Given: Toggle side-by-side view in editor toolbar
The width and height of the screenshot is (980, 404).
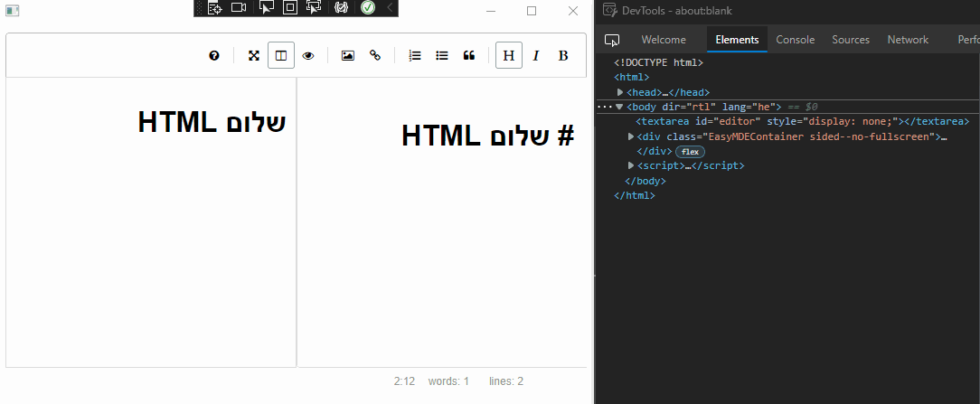Looking at the screenshot, I should coord(281,55).
